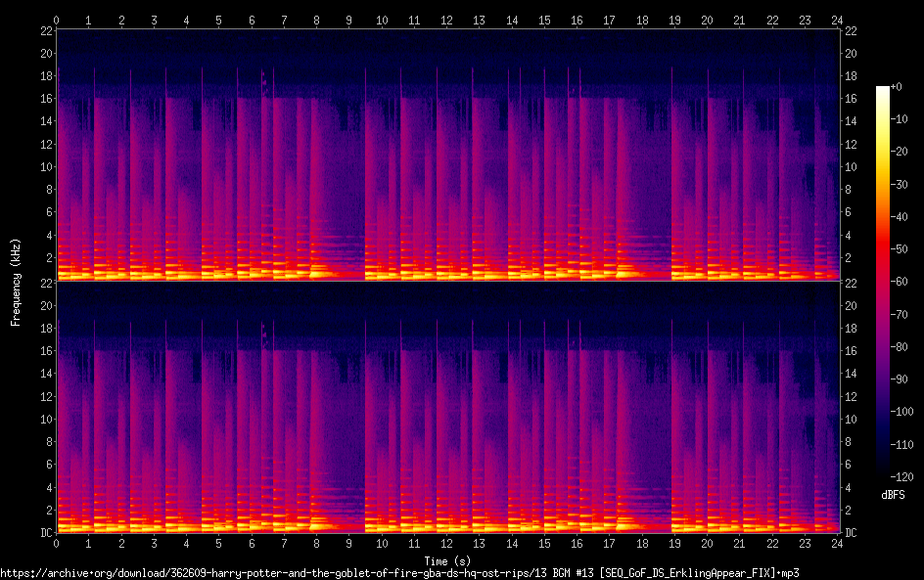Image resolution: width=924 pixels, height=580 pixels.
Task: Click the "0" tick on the top time axis
Action: tap(56, 21)
